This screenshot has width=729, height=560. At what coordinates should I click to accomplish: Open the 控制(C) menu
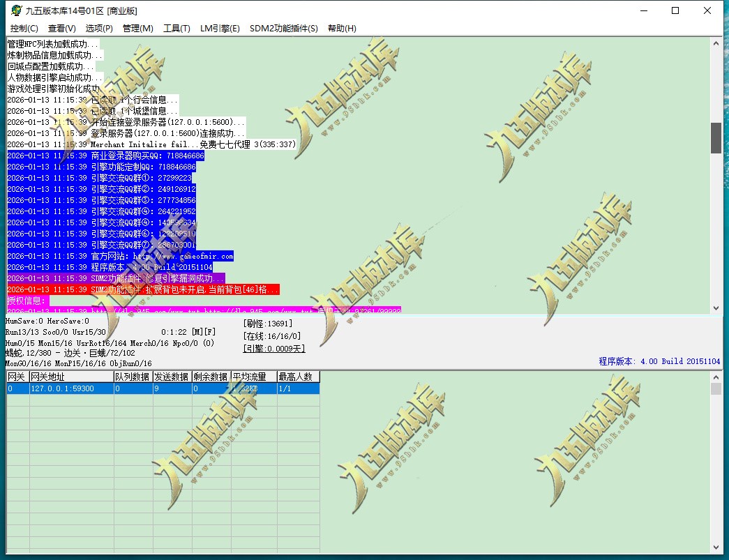(x=24, y=29)
